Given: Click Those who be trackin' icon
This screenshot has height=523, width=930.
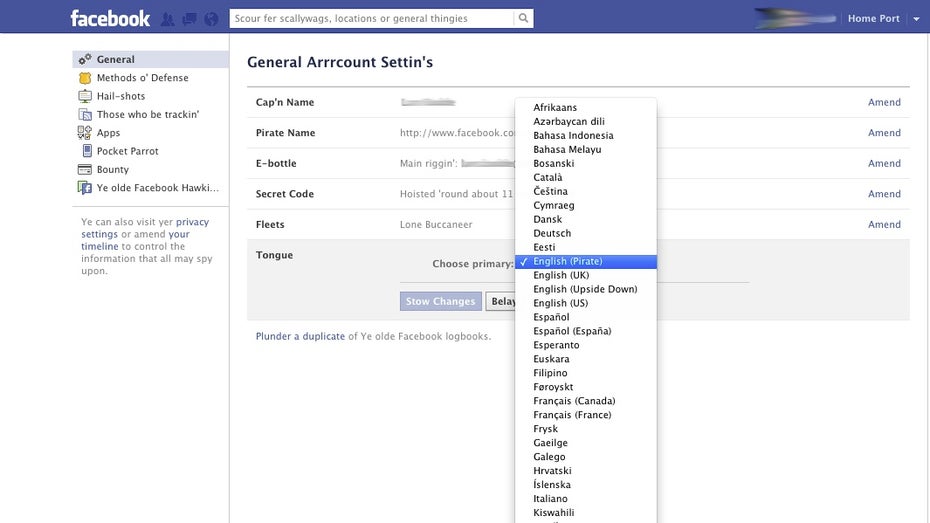Looking at the screenshot, I should (x=85, y=114).
